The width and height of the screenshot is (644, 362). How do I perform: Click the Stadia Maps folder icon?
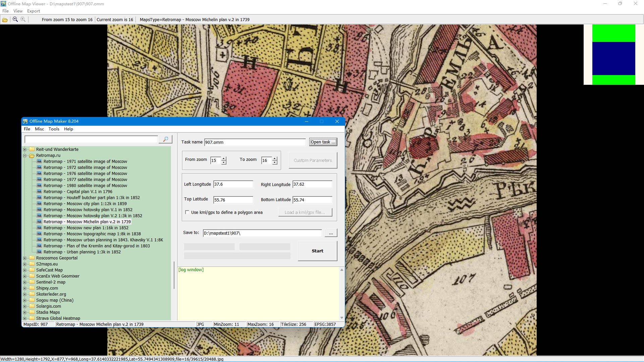(32, 312)
